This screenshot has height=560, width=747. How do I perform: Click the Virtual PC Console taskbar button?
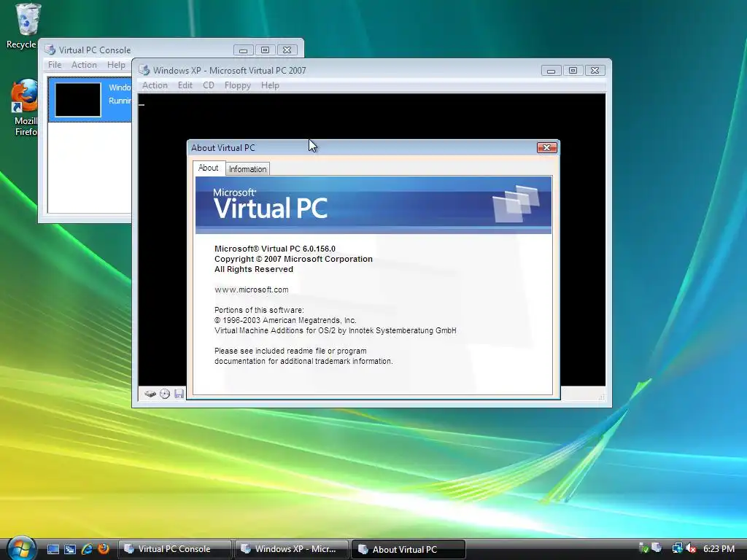click(x=174, y=549)
